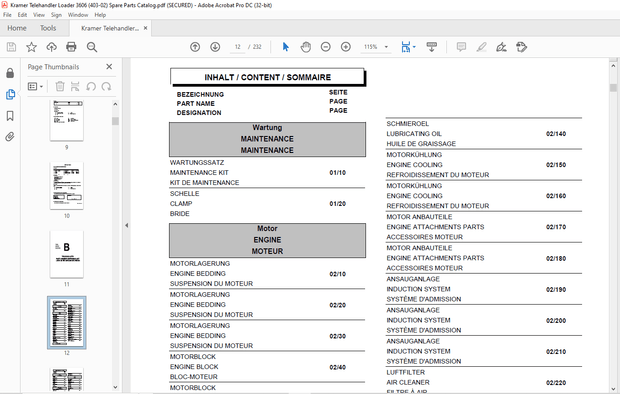Screen dimensions: 620x394
Task: Select page 9 thumbnail
Action: [x=66, y=121]
